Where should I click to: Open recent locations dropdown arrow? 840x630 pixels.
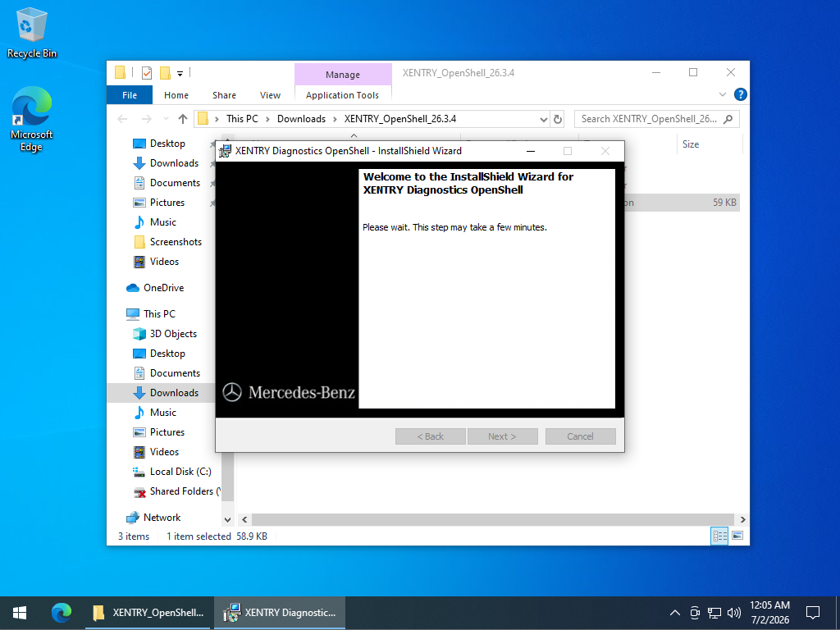(x=166, y=119)
